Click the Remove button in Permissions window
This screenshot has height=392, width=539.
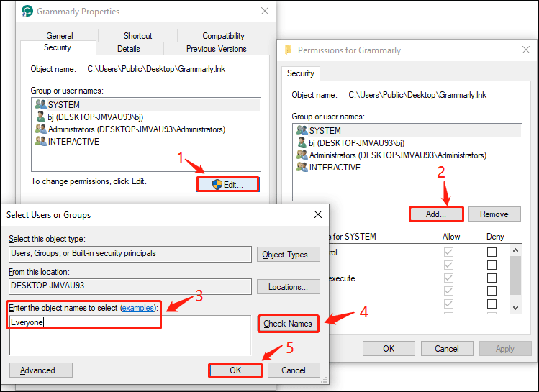pos(494,214)
